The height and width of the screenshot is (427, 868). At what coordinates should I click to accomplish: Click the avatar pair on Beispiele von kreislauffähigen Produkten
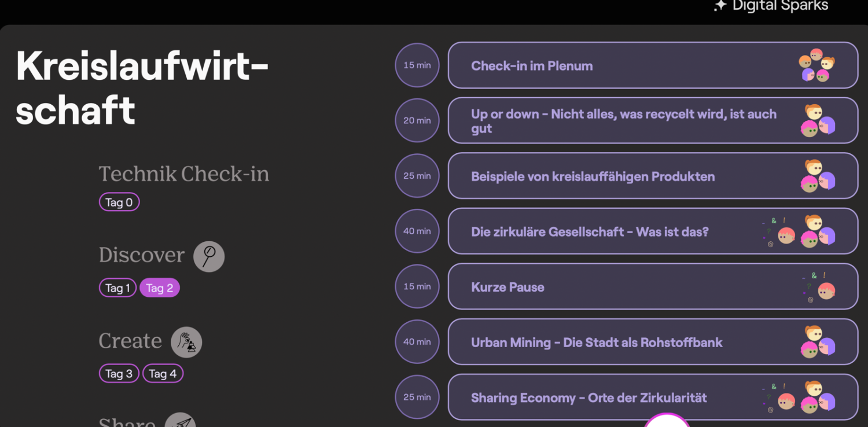[818, 175]
